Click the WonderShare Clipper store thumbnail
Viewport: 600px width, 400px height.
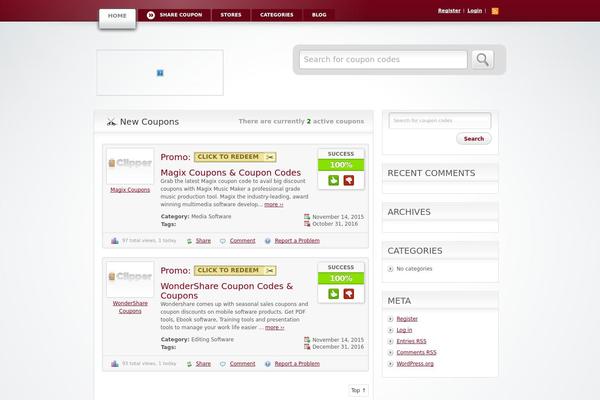130,279
